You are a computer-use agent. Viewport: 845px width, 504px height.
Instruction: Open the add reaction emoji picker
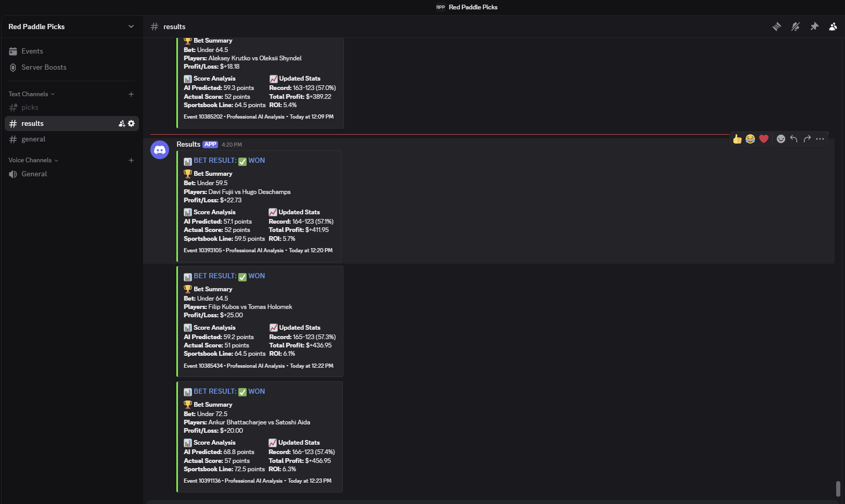tap(780, 139)
